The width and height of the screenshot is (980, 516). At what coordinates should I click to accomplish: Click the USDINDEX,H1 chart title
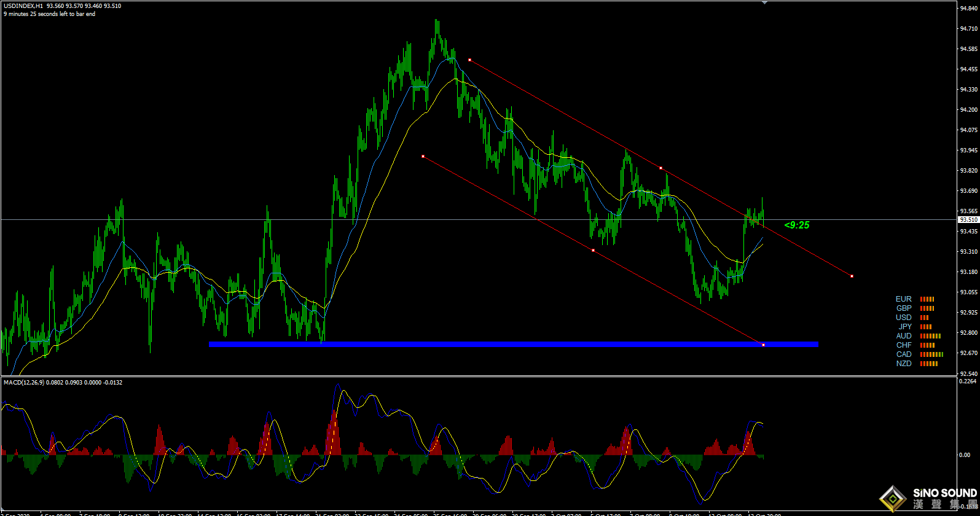23,6
